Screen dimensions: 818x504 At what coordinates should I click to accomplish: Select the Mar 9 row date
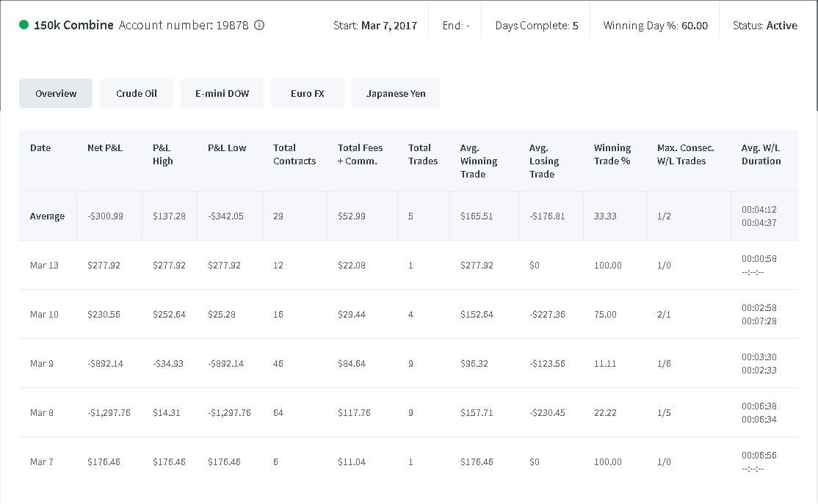pyautogui.click(x=42, y=363)
